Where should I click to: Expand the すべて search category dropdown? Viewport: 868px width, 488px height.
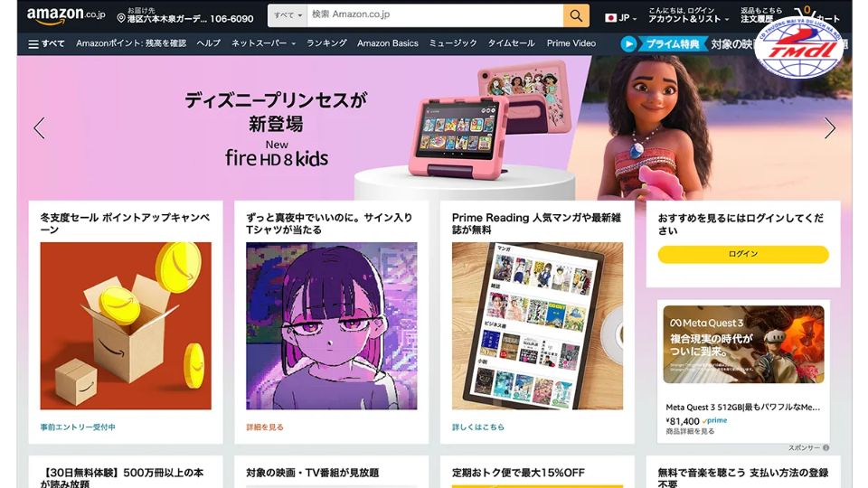coord(288,15)
